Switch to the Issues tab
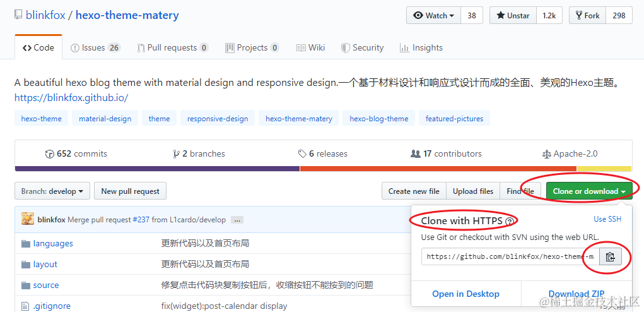The height and width of the screenshot is (312, 644). point(95,47)
